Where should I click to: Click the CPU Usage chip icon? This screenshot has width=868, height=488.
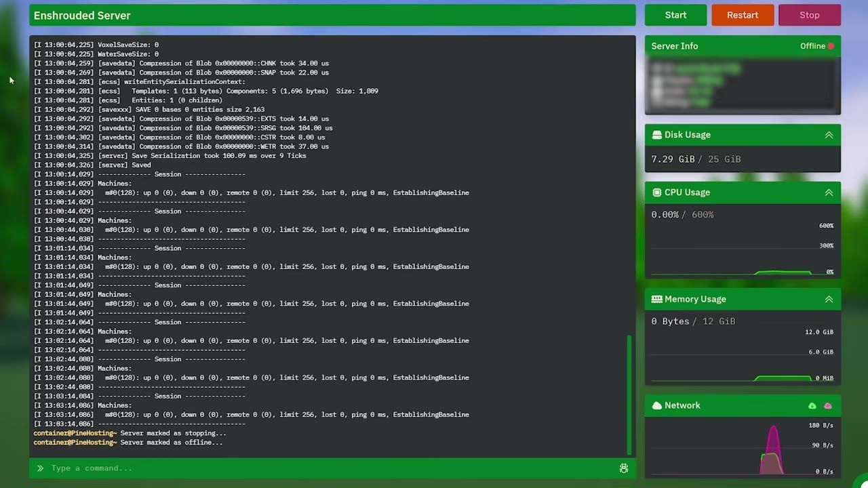click(656, 192)
